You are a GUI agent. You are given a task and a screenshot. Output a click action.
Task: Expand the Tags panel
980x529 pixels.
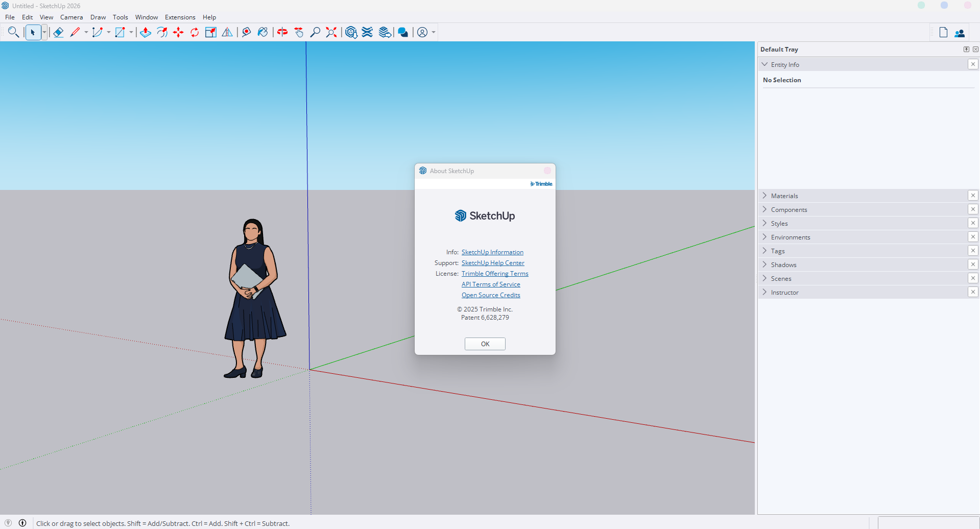click(x=778, y=251)
